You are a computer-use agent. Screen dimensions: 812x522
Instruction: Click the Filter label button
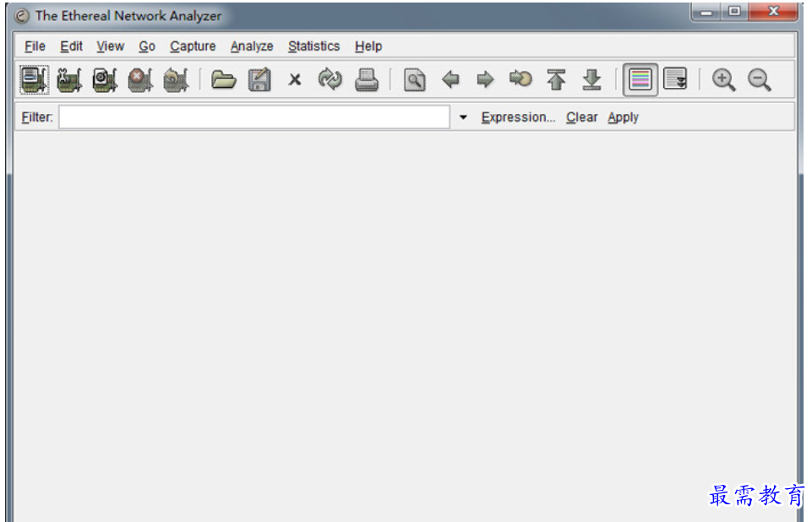[x=37, y=117]
